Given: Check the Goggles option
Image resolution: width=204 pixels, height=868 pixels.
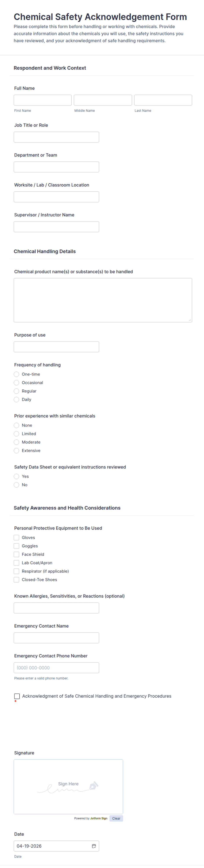Looking at the screenshot, I should click(16, 546).
